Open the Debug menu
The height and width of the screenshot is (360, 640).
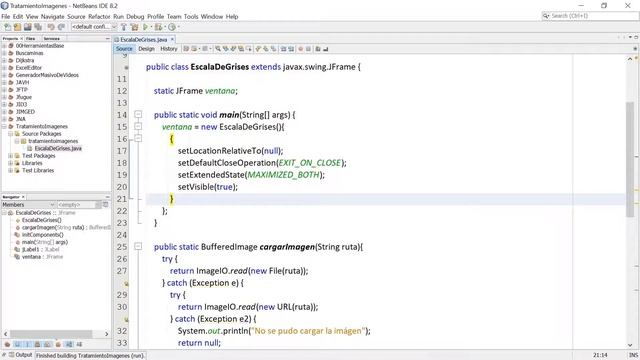[135, 16]
